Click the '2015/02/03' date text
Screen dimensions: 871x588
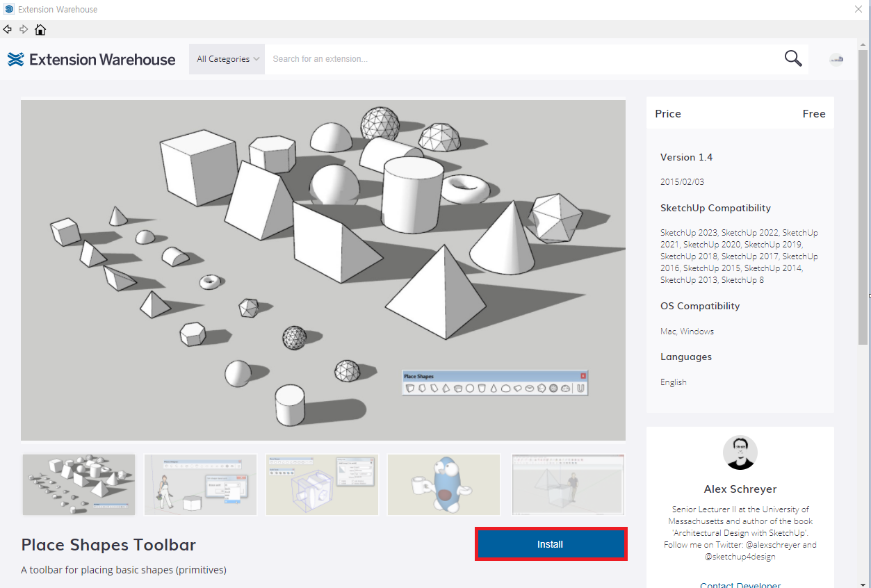tap(682, 182)
